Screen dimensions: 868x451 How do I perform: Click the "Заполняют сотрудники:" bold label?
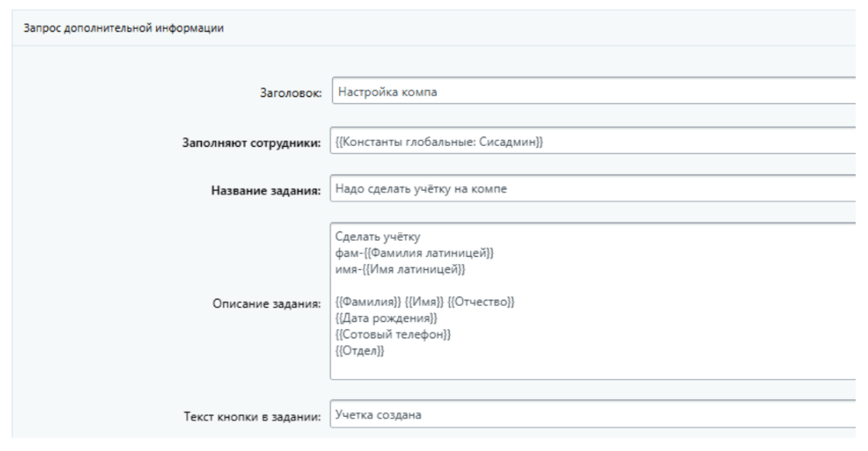pos(251,144)
